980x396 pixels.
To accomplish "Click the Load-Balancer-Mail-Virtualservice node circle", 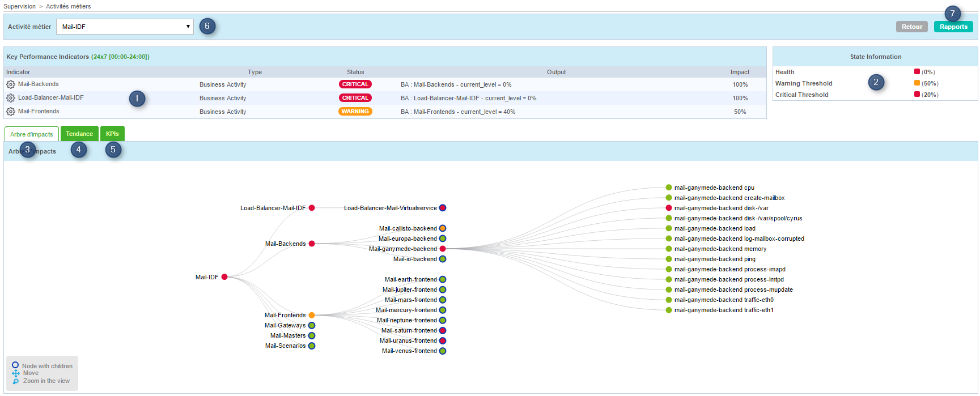I will [x=443, y=208].
